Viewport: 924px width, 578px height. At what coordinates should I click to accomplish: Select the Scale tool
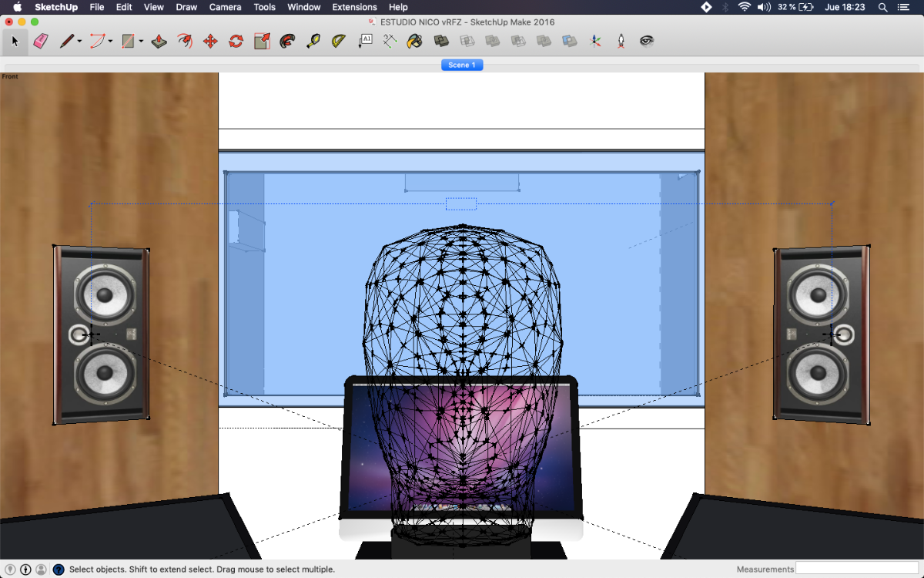(262, 41)
